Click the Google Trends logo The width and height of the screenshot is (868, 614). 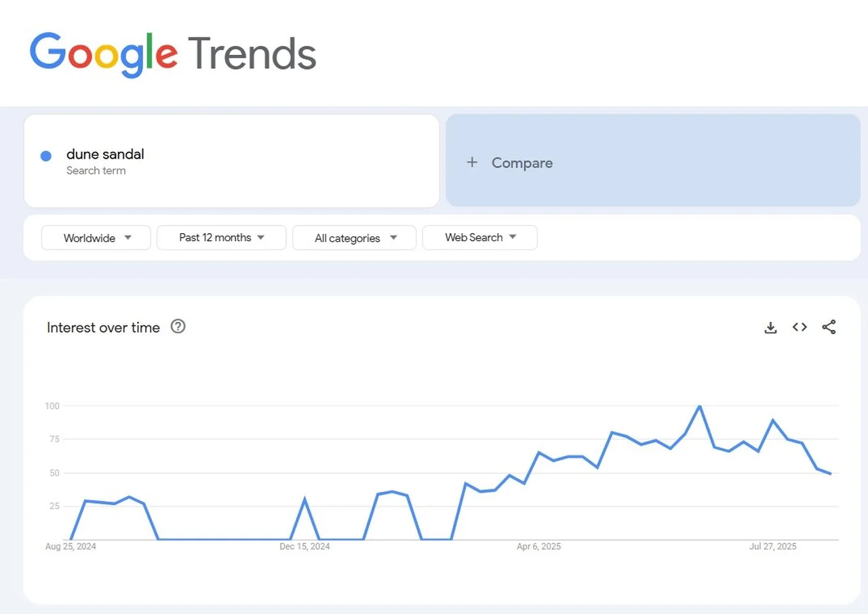click(x=172, y=54)
